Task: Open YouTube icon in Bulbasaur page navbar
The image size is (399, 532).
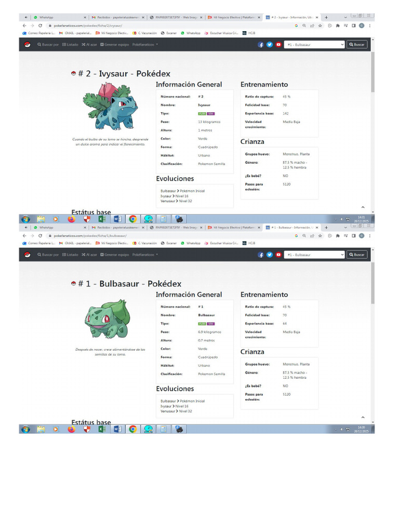Action: click(278, 255)
